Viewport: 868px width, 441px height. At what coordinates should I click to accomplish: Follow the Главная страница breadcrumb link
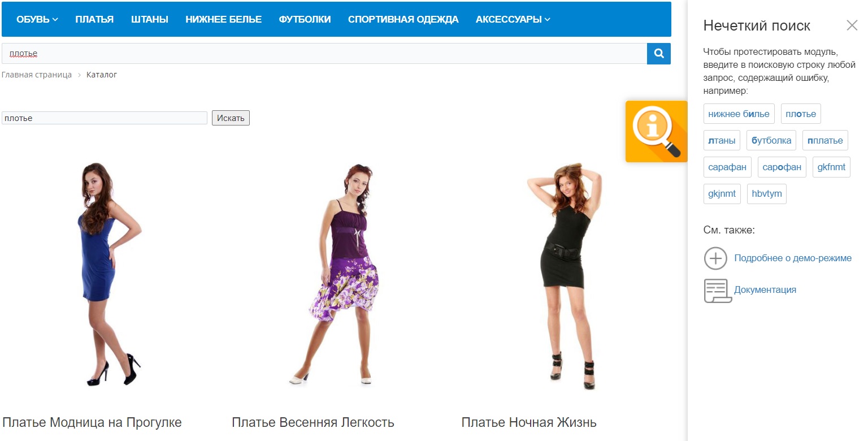(37, 75)
